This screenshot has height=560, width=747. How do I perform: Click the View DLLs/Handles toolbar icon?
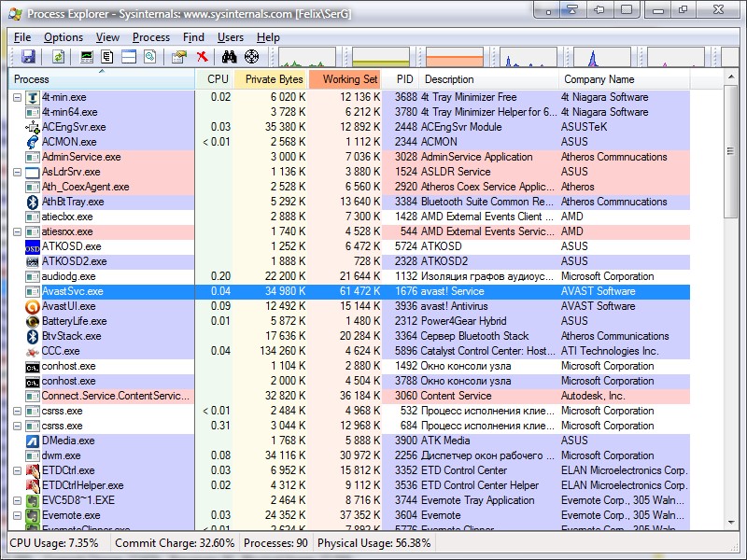pos(150,57)
